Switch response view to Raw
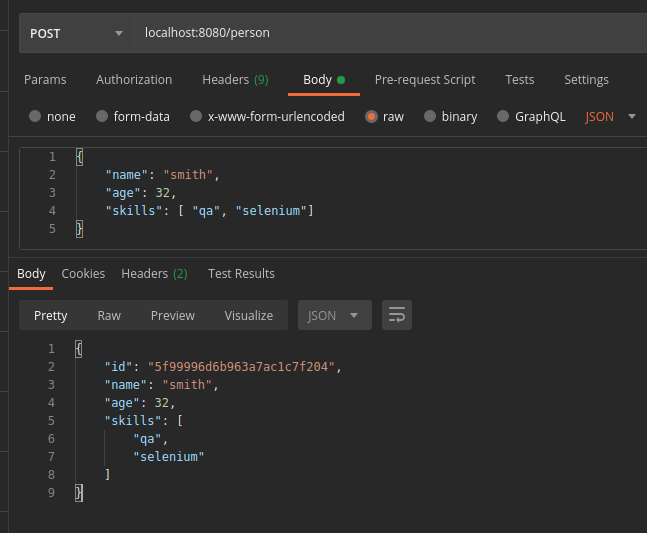The height and width of the screenshot is (533, 647). [x=109, y=315]
